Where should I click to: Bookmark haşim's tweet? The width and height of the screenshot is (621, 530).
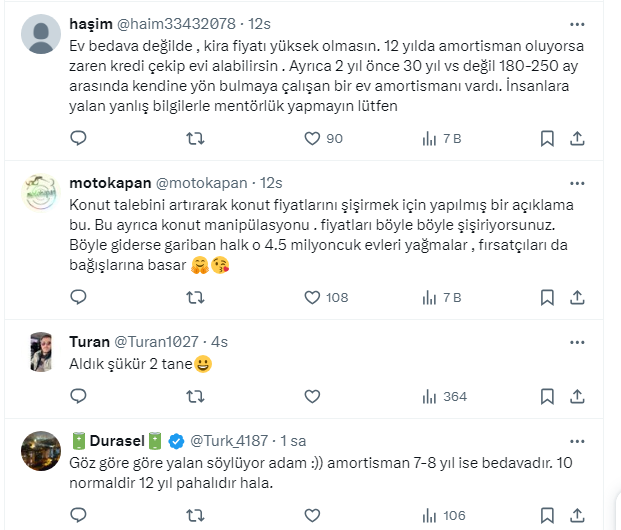point(547,138)
